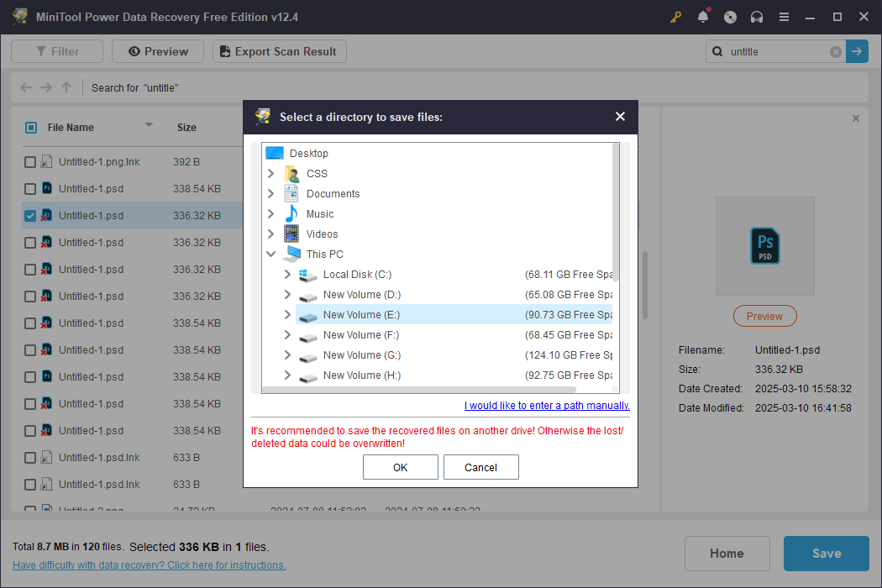Click the Filter button
Viewport: 882px width, 588px height.
[57, 51]
